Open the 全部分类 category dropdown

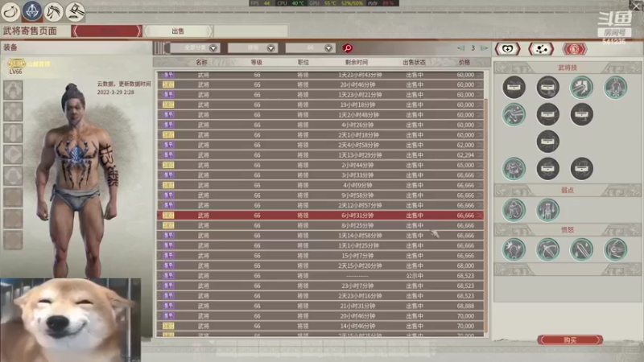coord(195,48)
